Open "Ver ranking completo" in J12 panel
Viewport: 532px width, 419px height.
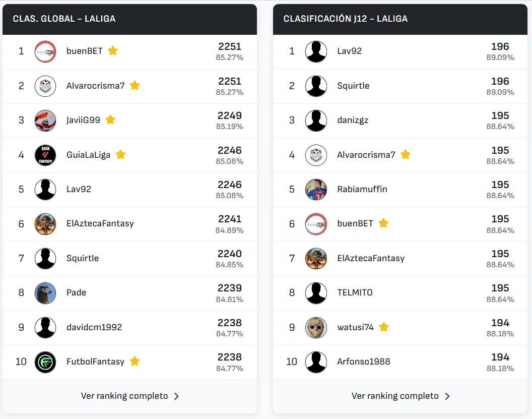(395, 396)
